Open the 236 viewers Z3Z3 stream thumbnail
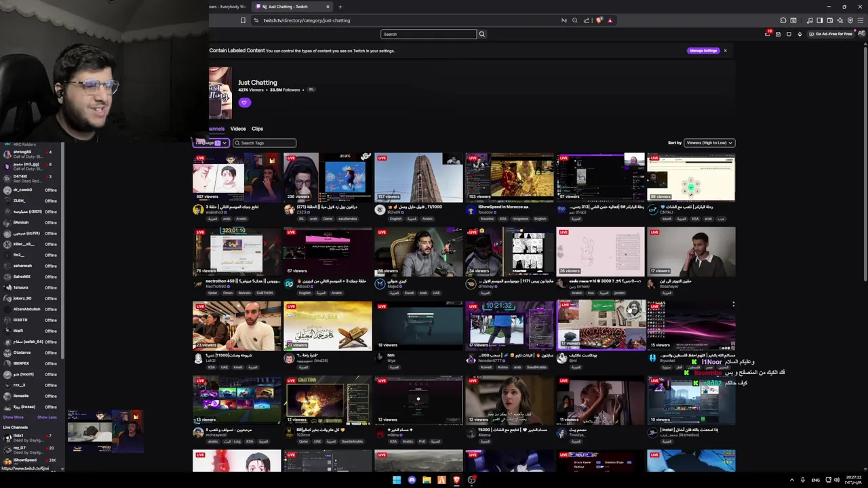 coord(328,178)
